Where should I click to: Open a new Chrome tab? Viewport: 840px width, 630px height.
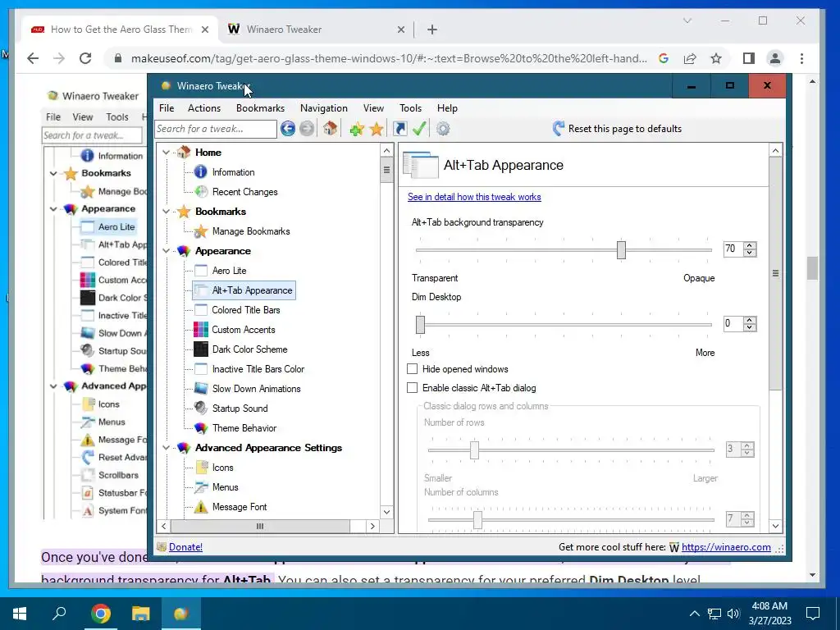[x=432, y=30]
